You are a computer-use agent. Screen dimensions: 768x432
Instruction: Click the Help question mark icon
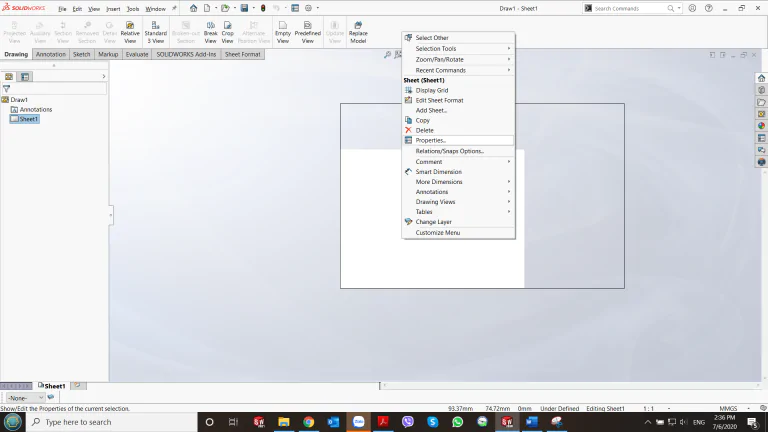point(709,8)
